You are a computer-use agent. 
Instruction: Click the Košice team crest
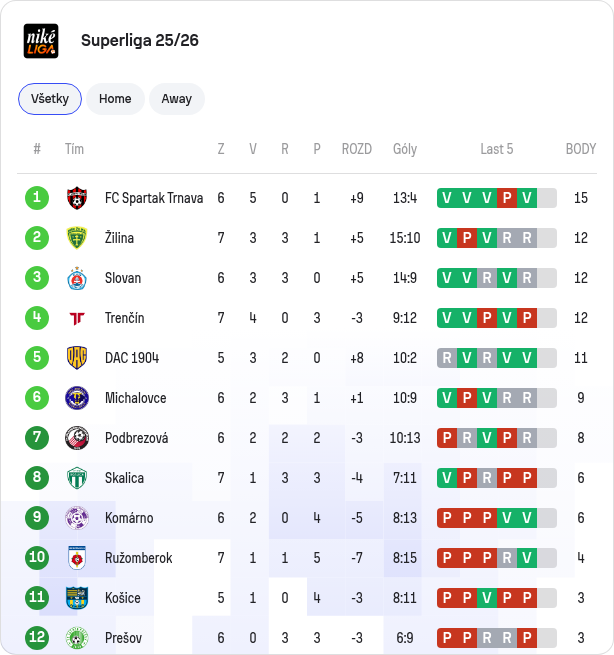click(x=77, y=598)
